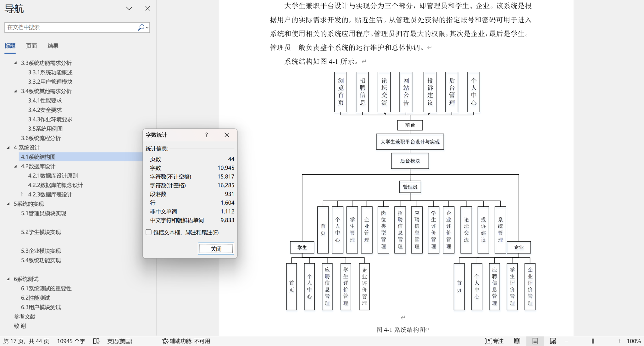Expand the 4.2.3数据库表设计 heading
This screenshot has height=346, width=644.
[x=22, y=194]
